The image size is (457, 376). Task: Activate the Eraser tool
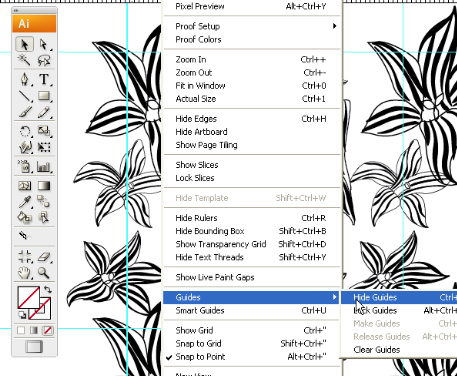coord(44,256)
